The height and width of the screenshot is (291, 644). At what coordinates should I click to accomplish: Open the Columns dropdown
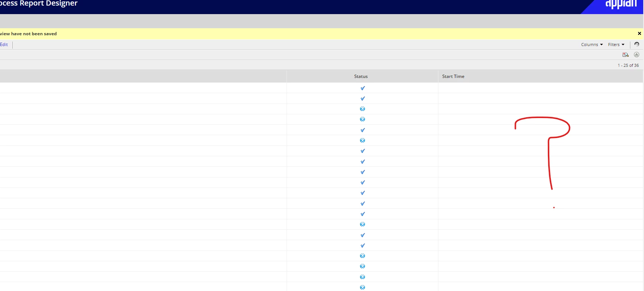click(592, 45)
